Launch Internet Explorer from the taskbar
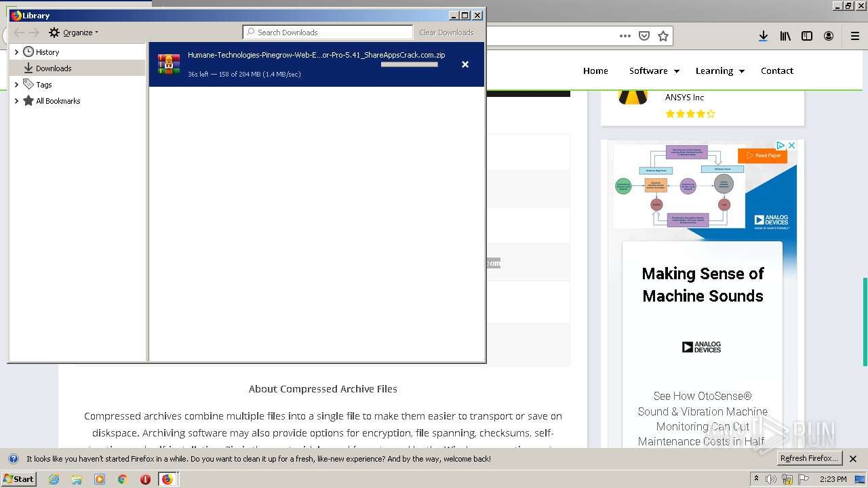The width and height of the screenshot is (868, 488). (x=54, y=479)
